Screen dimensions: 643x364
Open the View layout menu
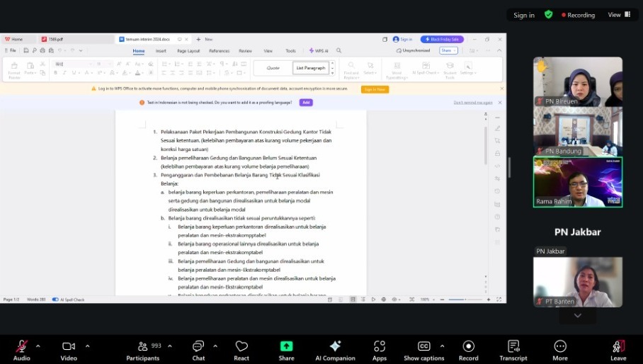click(618, 15)
